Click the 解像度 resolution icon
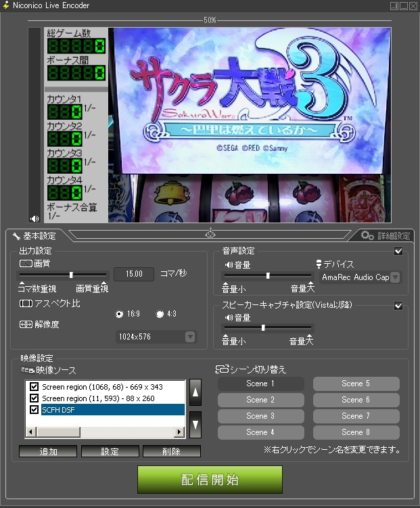The width and height of the screenshot is (420, 508). click(x=26, y=324)
